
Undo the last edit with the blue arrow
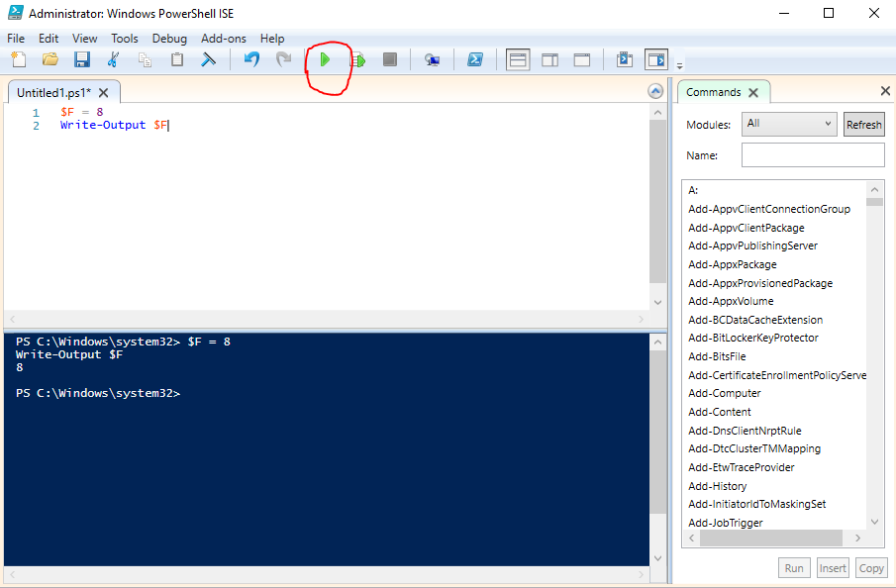tap(251, 59)
